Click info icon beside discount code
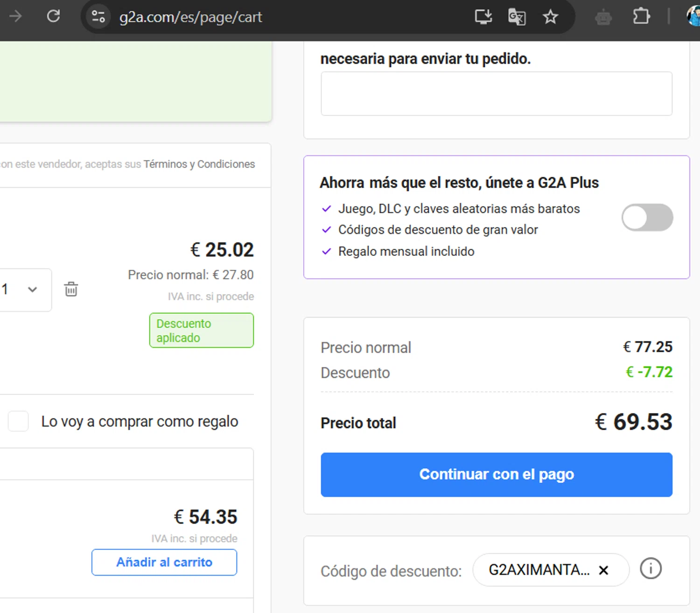 pos(651,569)
